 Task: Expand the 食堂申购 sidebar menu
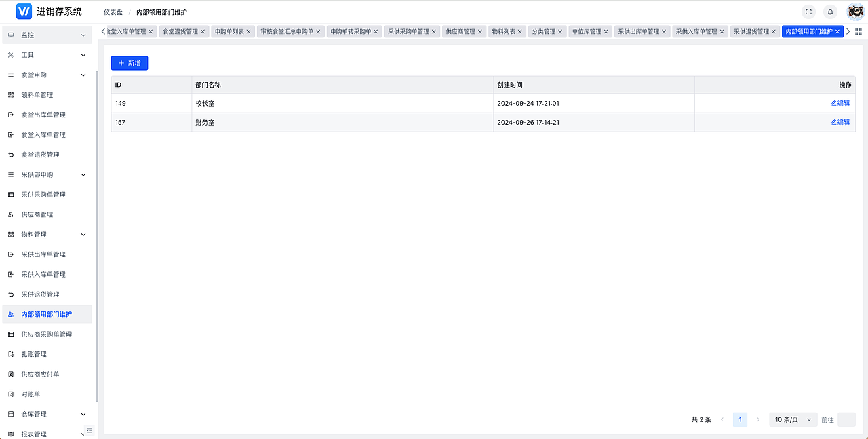(46, 75)
